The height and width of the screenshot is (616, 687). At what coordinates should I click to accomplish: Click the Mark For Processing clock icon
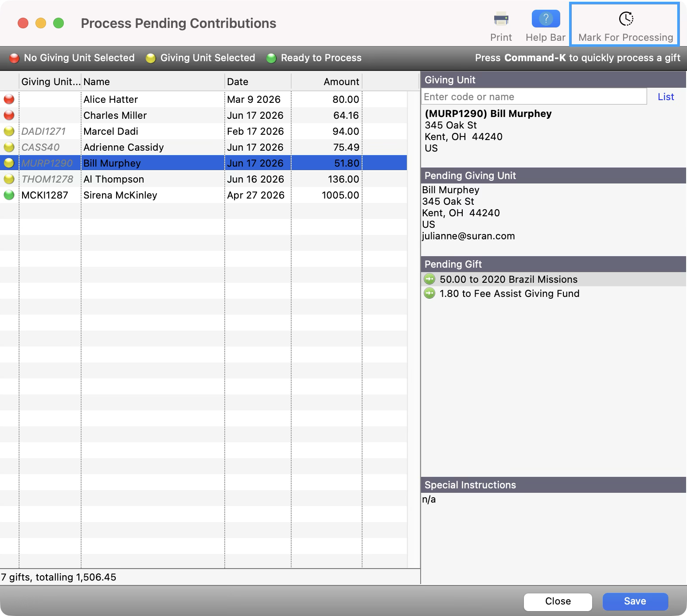coord(626,19)
